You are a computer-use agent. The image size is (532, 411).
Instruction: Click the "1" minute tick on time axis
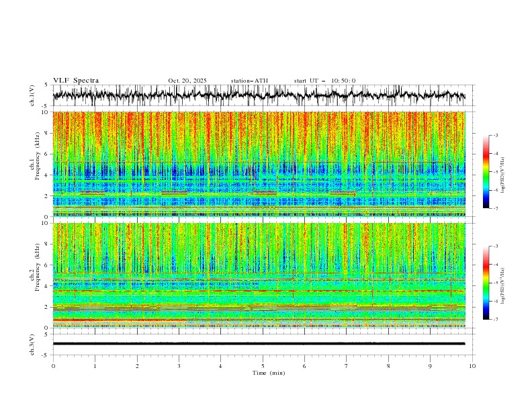(x=95, y=366)
